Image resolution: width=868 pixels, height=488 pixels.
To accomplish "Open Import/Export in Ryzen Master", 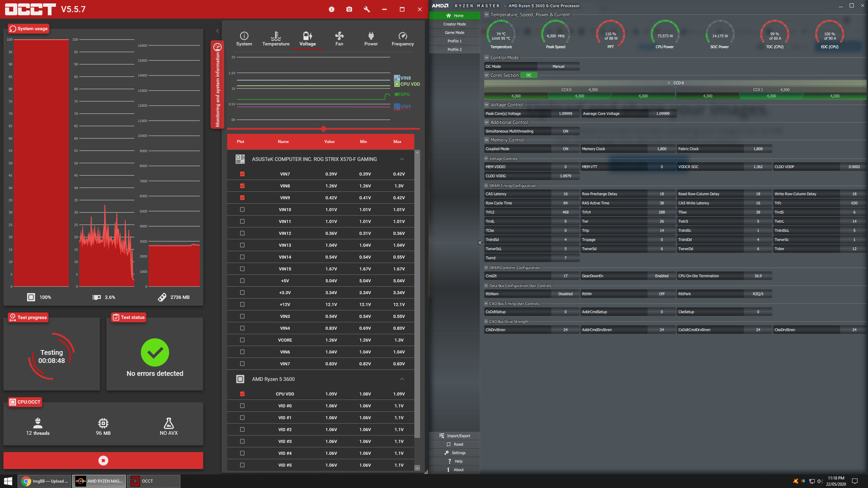I will tap(455, 436).
